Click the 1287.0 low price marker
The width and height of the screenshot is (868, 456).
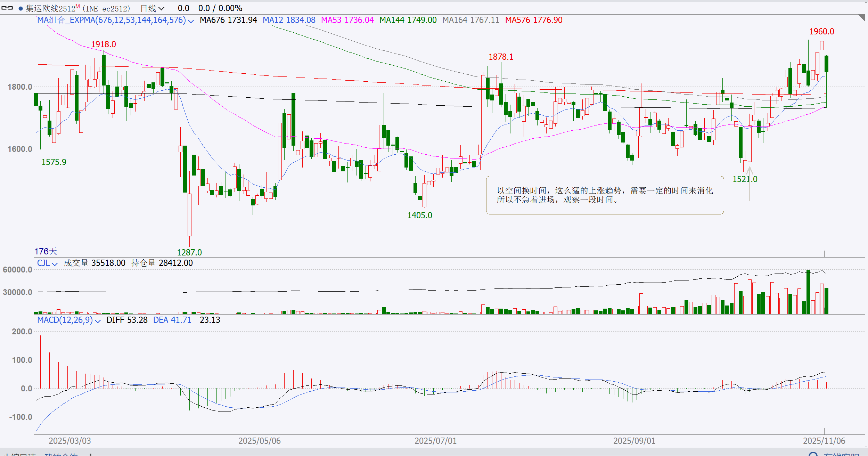tap(189, 252)
